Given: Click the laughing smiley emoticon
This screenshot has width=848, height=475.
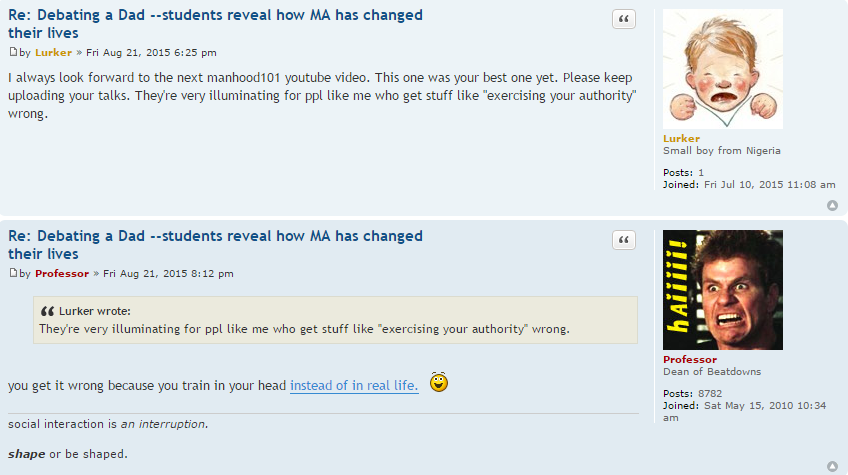Looking at the screenshot, I should coord(439,382).
